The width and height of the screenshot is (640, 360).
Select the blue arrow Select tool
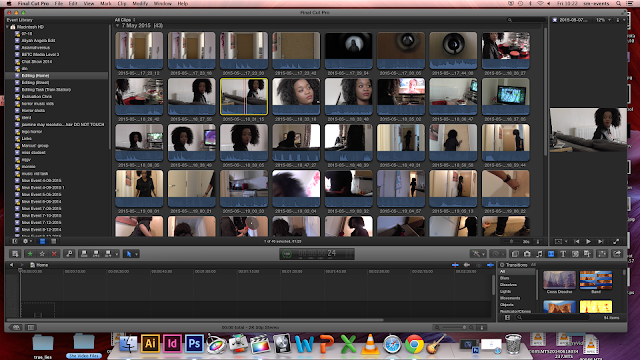(129, 254)
